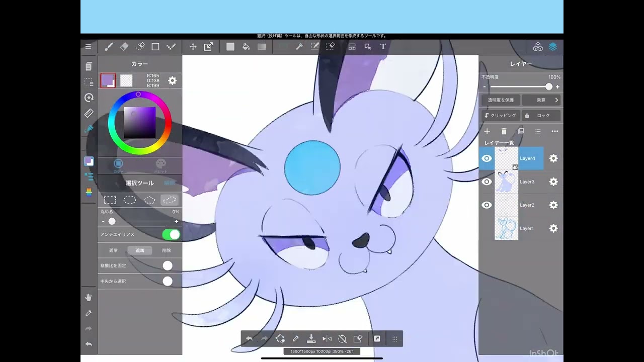Choose polygon selection shape
This screenshot has width=644, height=362.
pyautogui.click(x=149, y=200)
